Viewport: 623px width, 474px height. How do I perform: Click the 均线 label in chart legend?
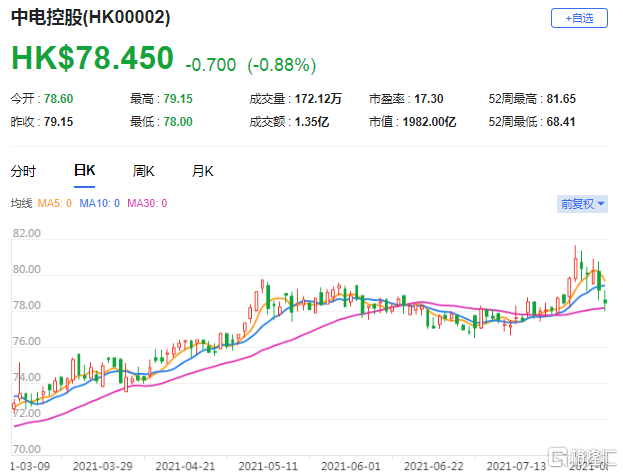pos(21,204)
